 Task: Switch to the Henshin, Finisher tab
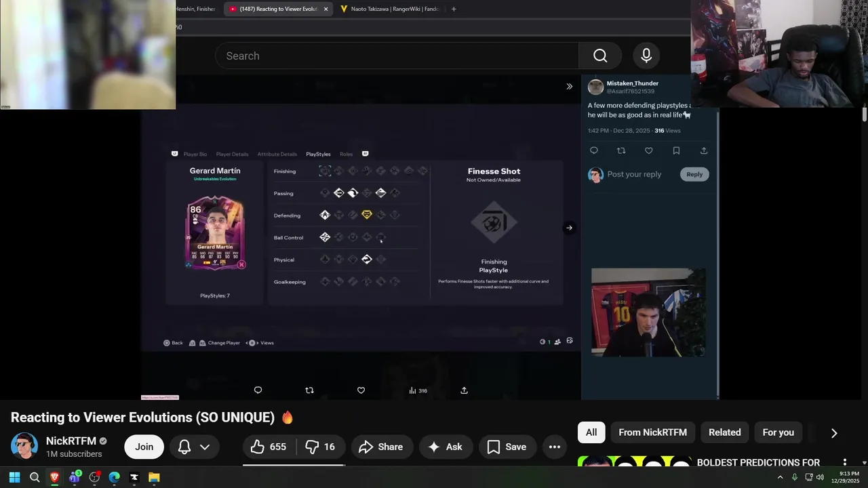tap(195, 9)
